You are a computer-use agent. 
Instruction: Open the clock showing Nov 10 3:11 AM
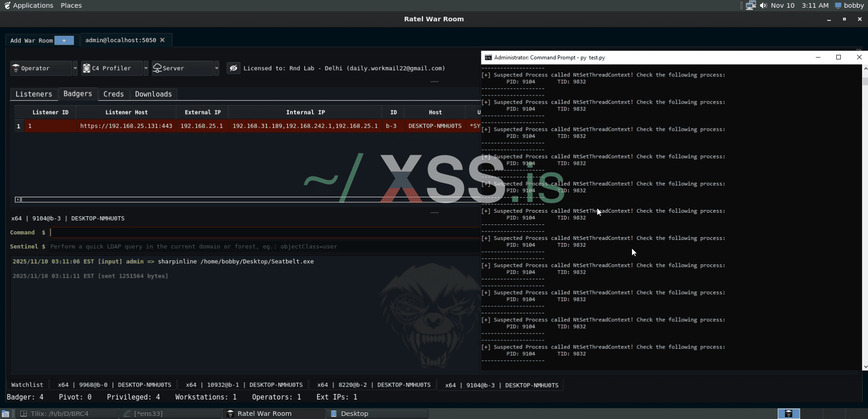(x=799, y=5)
